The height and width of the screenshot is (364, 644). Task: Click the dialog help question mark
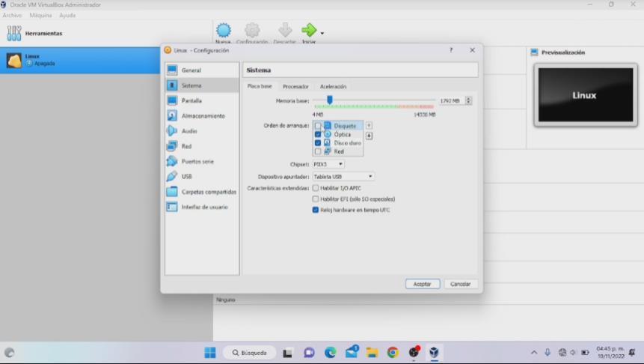[451, 50]
